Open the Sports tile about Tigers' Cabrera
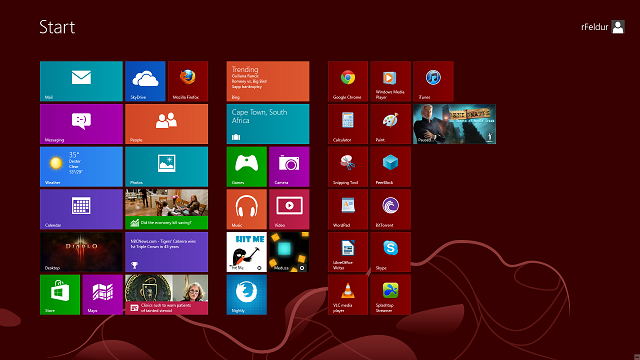This screenshot has width=640, height=360. click(167, 252)
